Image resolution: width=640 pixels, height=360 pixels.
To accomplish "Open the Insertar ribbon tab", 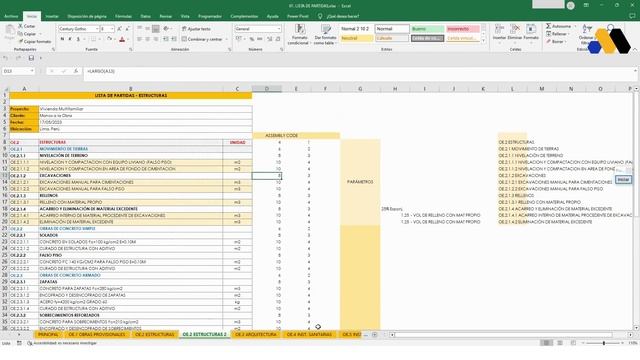I will click(x=52, y=16).
